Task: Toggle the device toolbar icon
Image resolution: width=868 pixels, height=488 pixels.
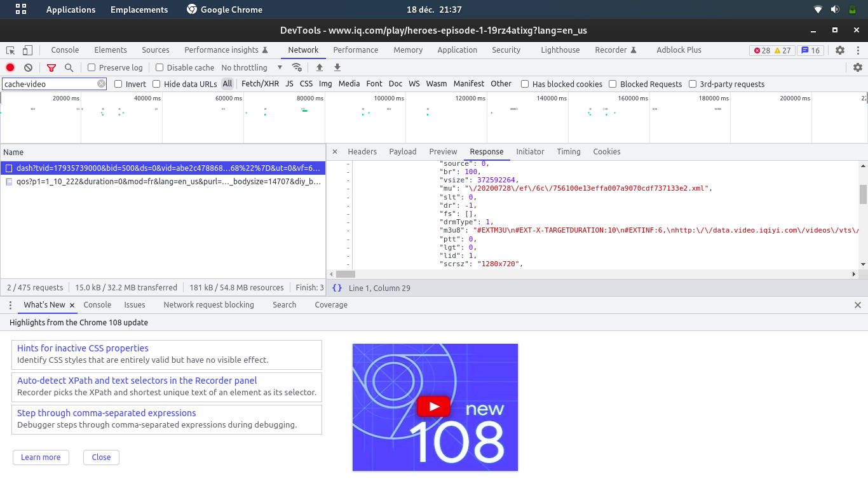Action: click(27, 50)
